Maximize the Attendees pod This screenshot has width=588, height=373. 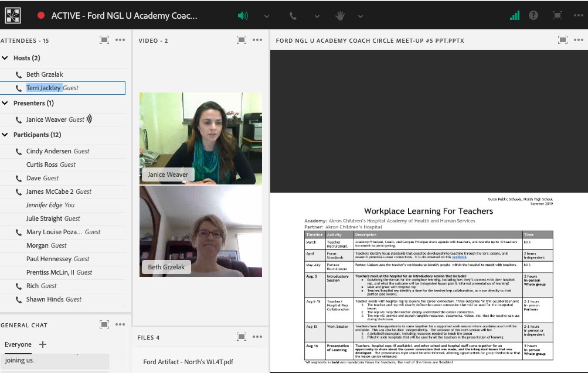pyautogui.click(x=104, y=40)
